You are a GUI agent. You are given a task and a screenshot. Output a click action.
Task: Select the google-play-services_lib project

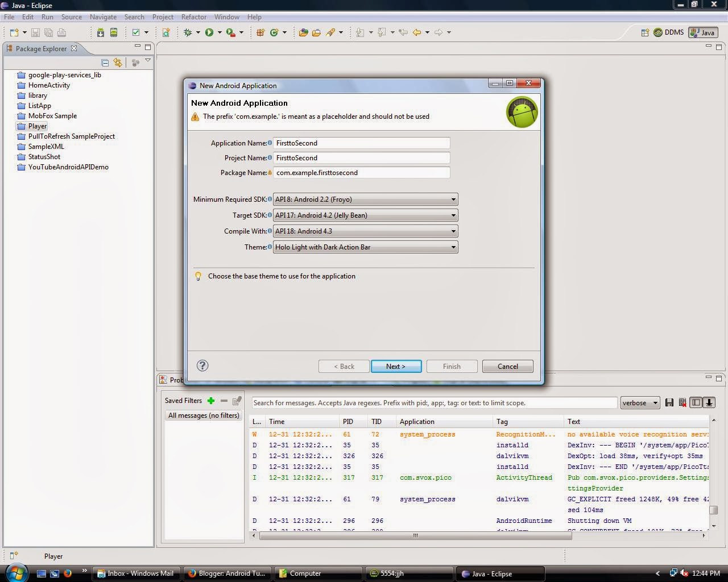[x=65, y=75]
